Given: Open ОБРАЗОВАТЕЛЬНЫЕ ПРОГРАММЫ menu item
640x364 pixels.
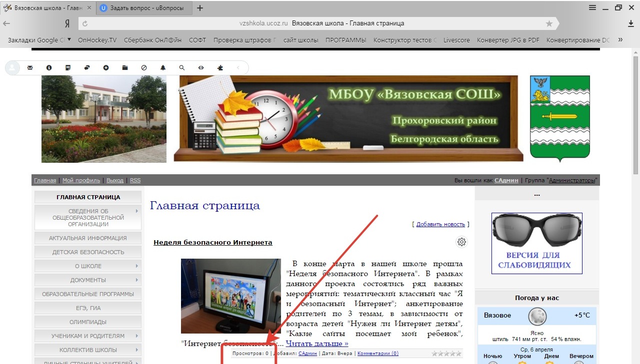Looking at the screenshot, I should coord(88,294).
